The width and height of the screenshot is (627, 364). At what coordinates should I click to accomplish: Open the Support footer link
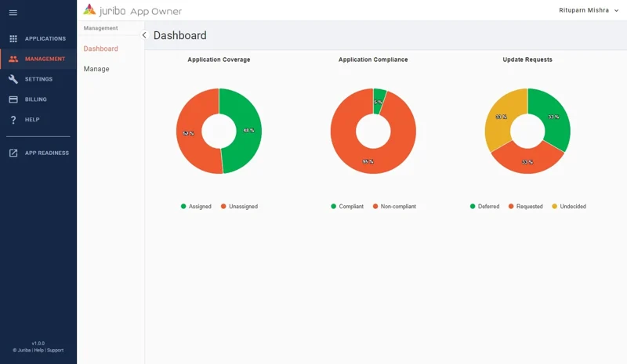[x=55, y=350]
